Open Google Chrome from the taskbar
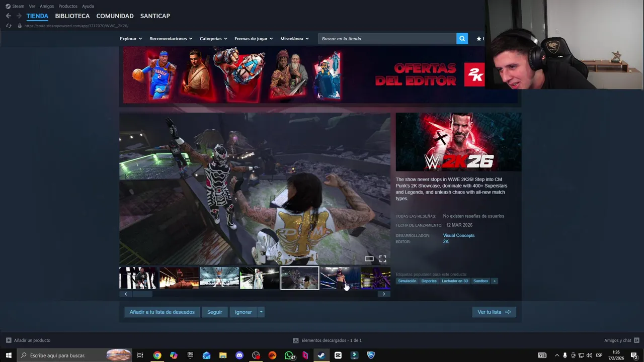The width and height of the screenshot is (644, 362). point(157,355)
